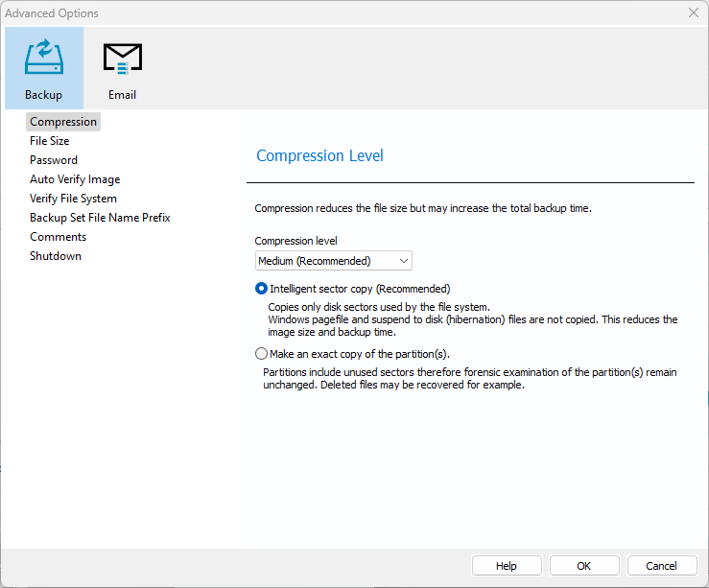
Task: Click the Compression Level section heading
Action: pos(319,155)
